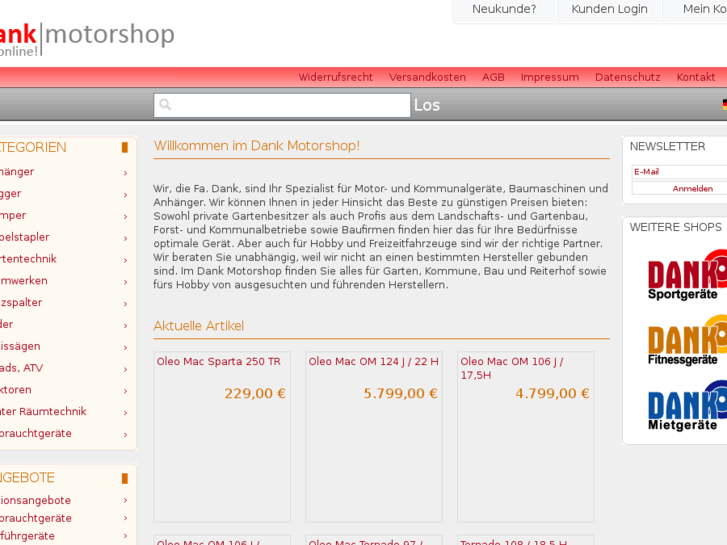Expand the arrow beside Winter Räumtechnik
The width and height of the screenshot is (727, 545).
[x=126, y=413]
